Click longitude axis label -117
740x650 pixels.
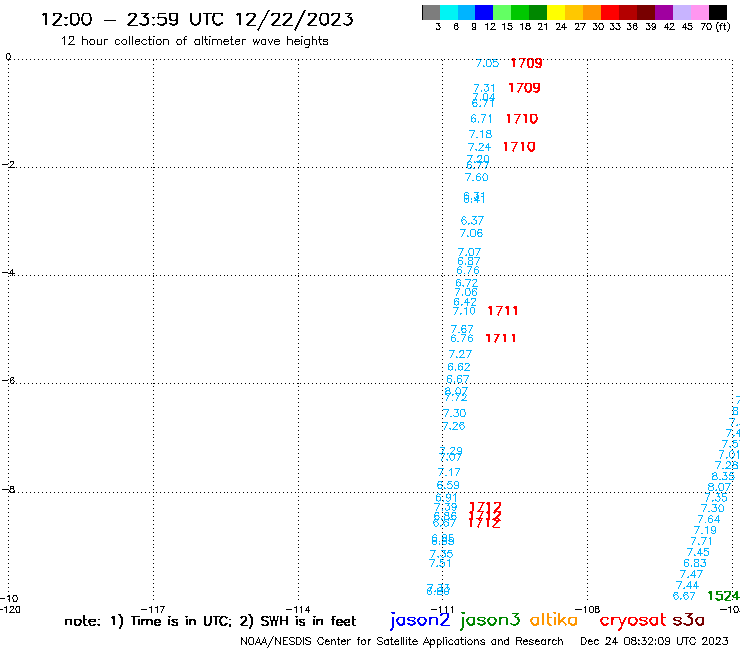point(153,609)
